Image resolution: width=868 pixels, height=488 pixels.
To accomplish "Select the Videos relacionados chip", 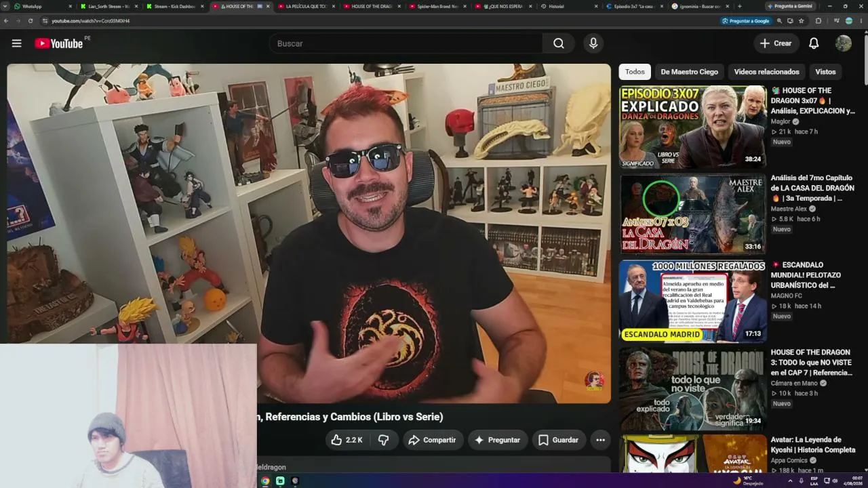I will point(766,72).
